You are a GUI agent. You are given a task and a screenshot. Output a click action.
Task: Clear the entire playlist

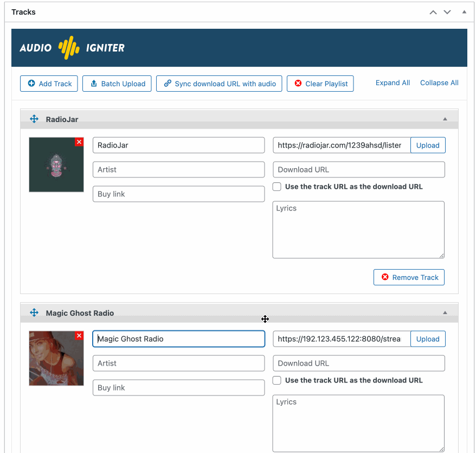point(320,84)
